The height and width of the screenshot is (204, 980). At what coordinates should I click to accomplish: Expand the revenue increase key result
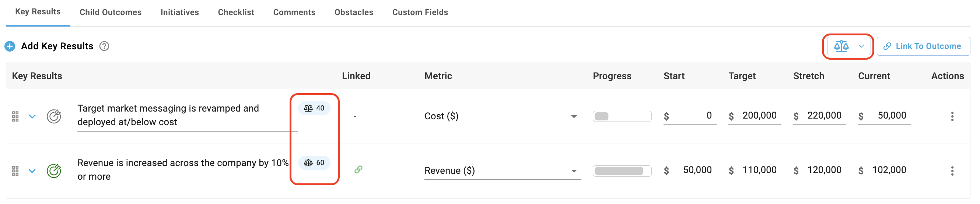pos(32,171)
